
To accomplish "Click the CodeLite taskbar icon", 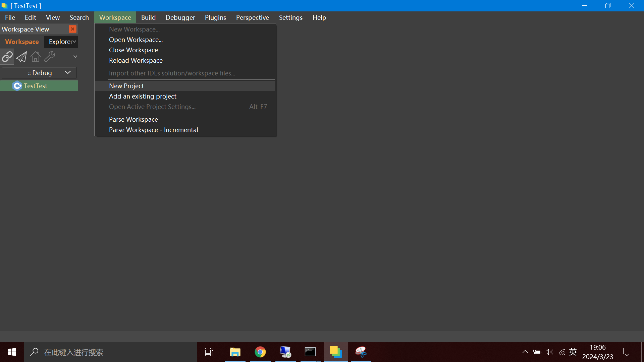I will click(335, 352).
